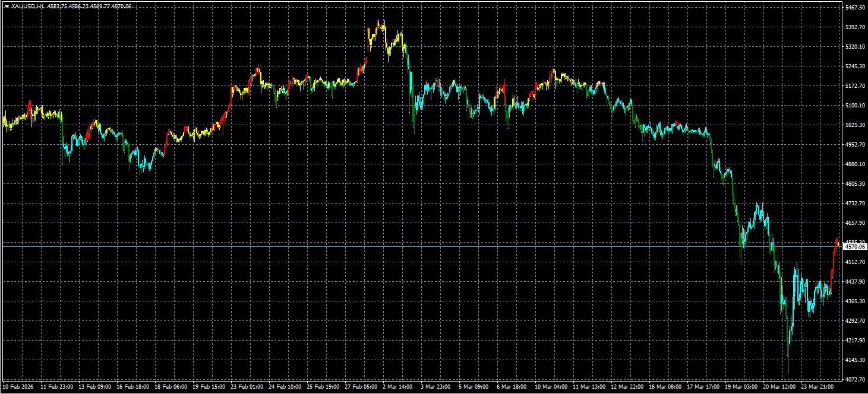Click the OHLC values 4583.75 4586.23 4569.77 4570.06
The width and height of the screenshot is (868, 394).
point(89,6)
